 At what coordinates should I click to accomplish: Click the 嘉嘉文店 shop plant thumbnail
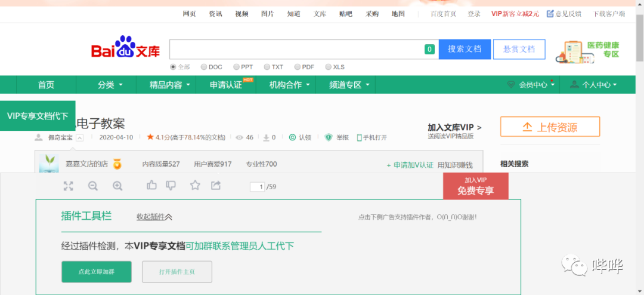[49, 163]
